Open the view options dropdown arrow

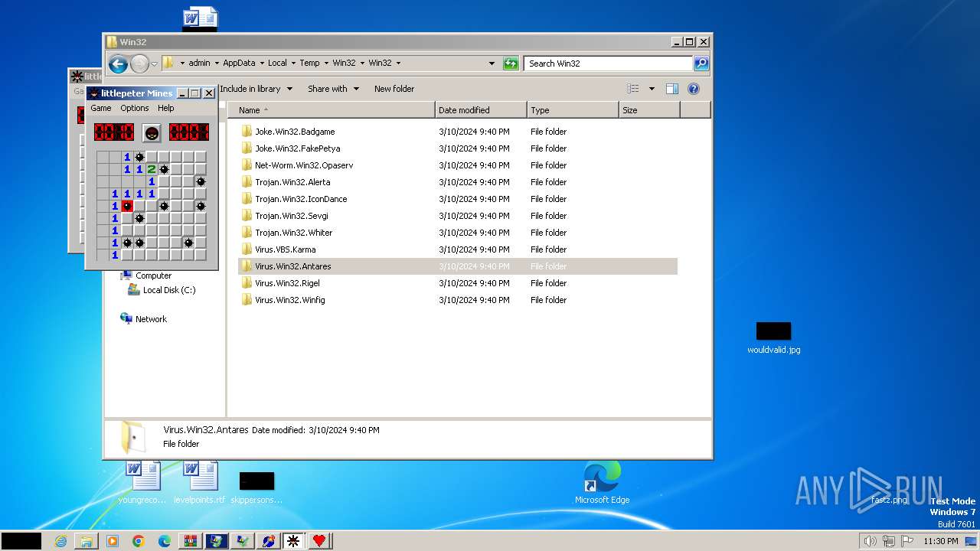[x=652, y=89]
